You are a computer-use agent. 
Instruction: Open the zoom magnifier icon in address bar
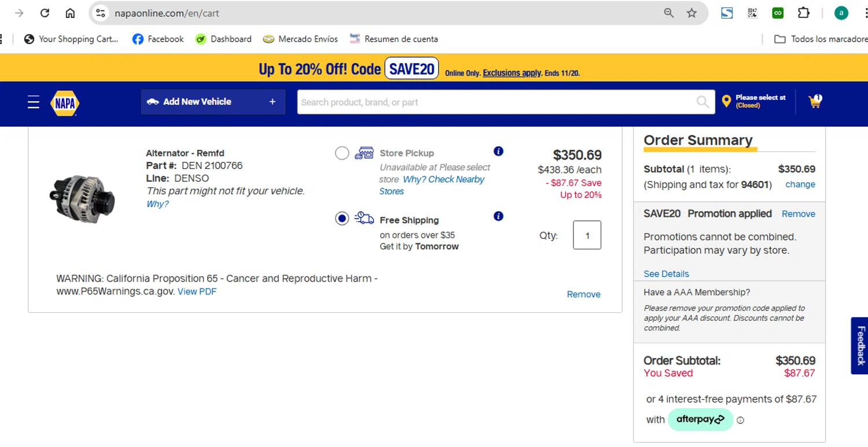[669, 13]
